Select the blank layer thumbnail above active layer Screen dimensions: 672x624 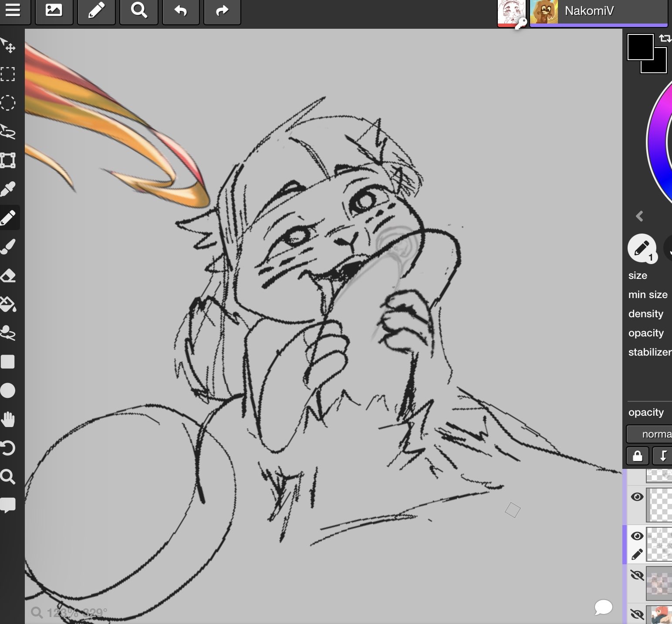(x=659, y=505)
